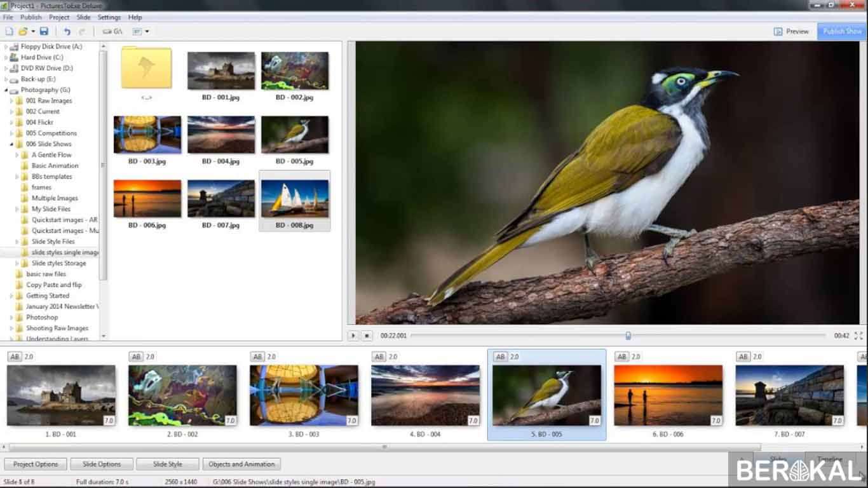Click the open project folder icon

pyautogui.click(x=23, y=31)
